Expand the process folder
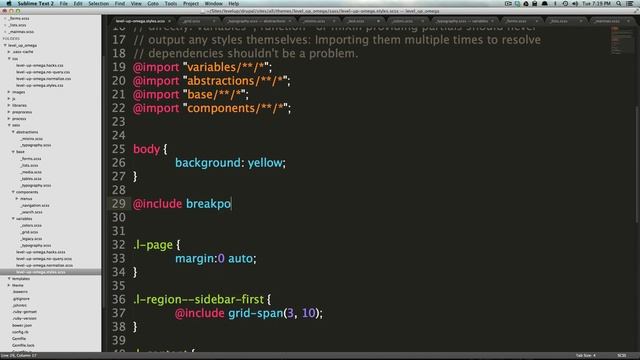The width and height of the screenshot is (640, 360). [x=9, y=118]
